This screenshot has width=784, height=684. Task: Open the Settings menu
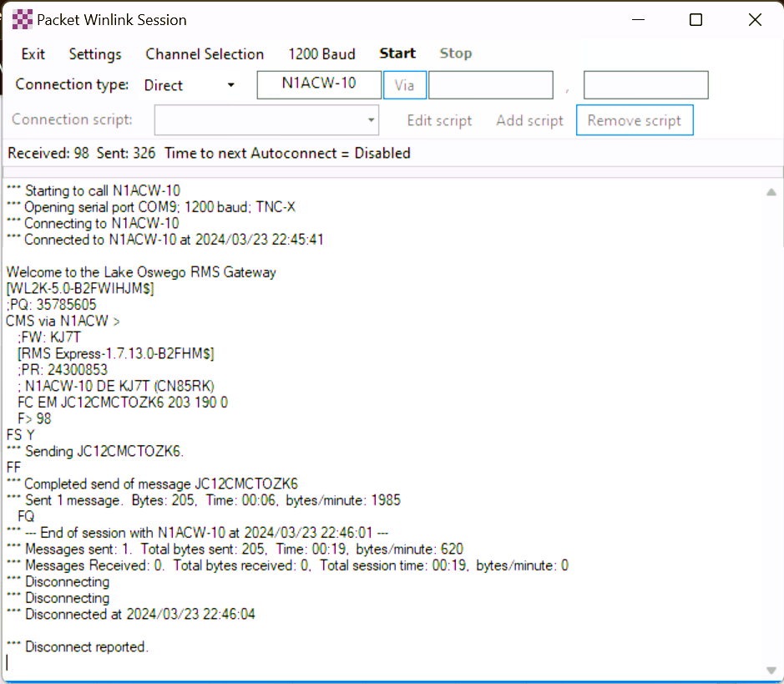point(95,54)
